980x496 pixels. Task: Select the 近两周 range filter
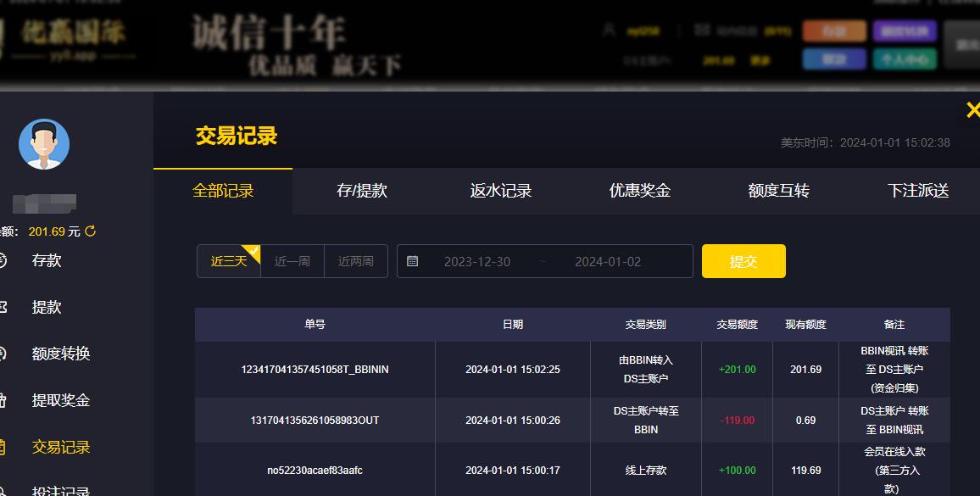(x=356, y=261)
